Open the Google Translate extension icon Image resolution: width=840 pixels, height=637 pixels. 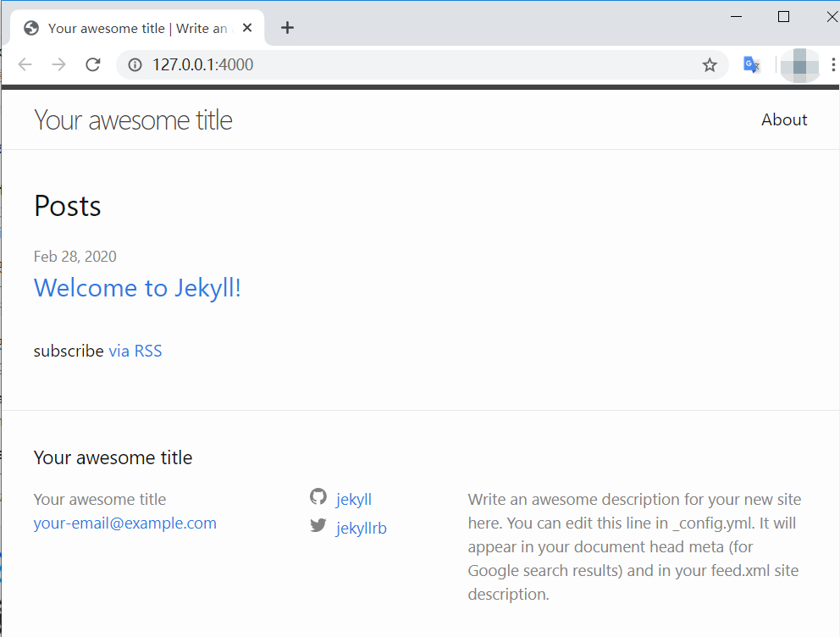pos(751,65)
